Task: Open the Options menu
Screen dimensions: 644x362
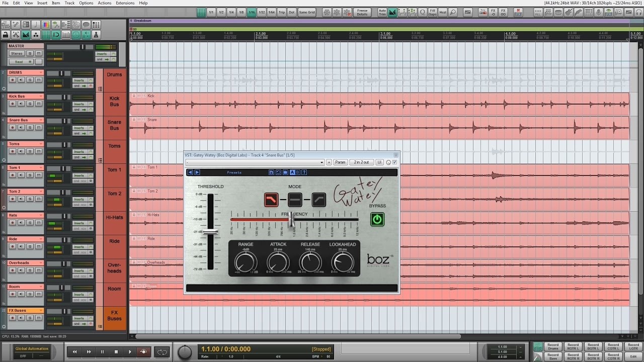Action: point(86,3)
